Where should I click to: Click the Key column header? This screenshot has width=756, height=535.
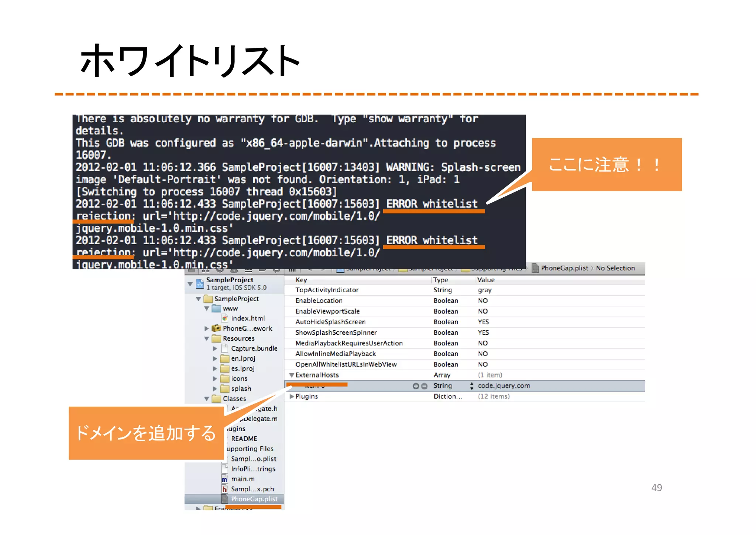[301, 280]
